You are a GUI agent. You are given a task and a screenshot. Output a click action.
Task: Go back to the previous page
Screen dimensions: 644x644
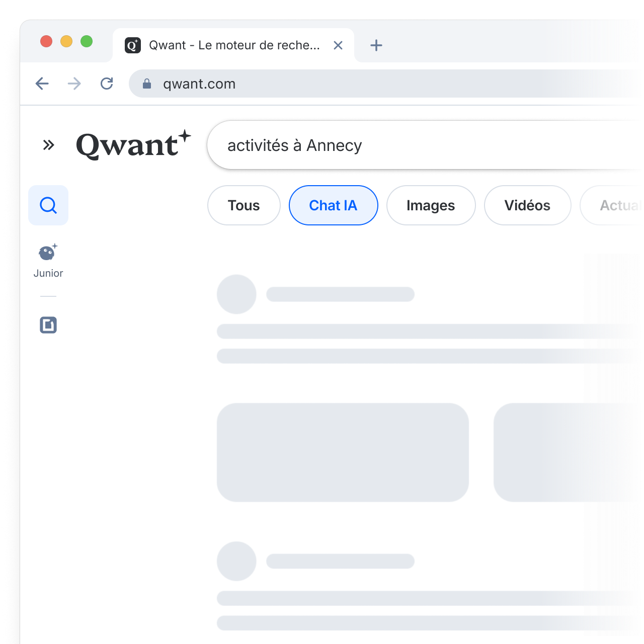click(x=42, y=84)
